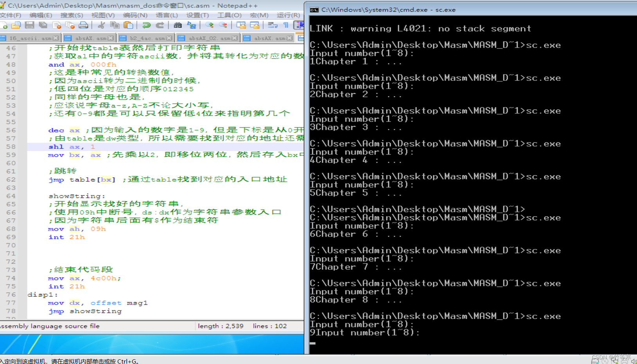
Task: Click 'mov dx, offset msg1' line
Action: click(x=98, y=303)
